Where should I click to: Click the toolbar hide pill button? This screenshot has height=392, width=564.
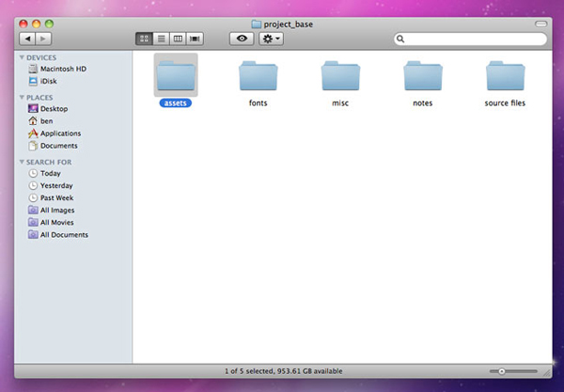(x=541, y=24)
